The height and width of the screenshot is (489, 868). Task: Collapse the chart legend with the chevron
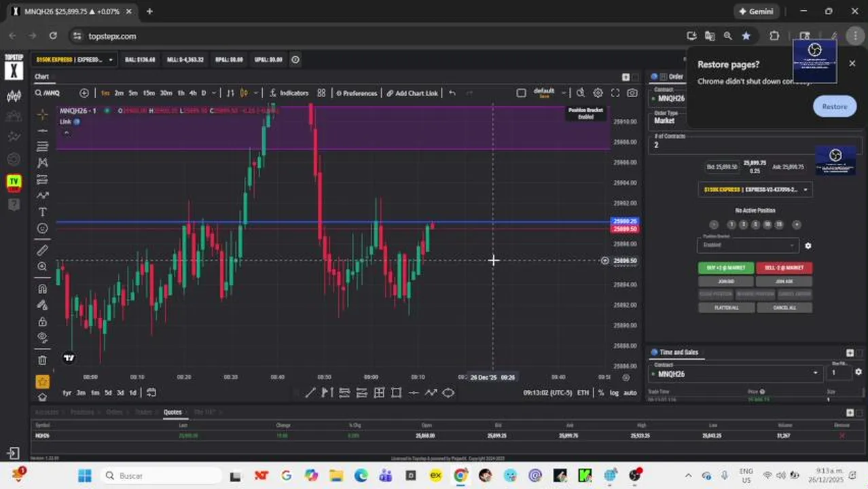pos(66,133)
